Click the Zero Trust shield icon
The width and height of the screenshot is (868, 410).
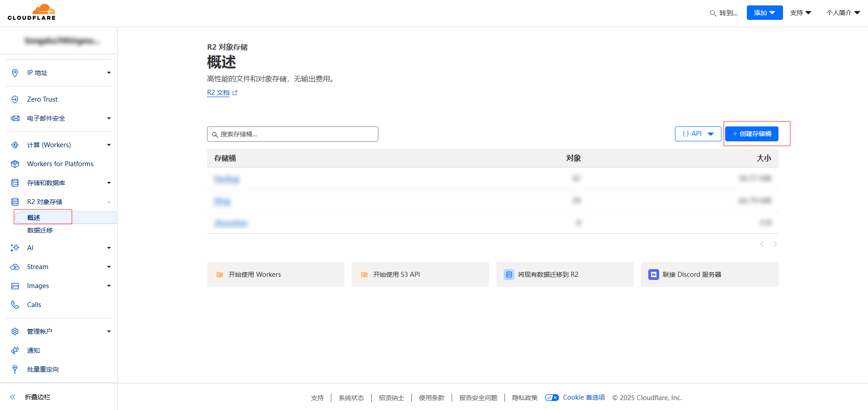point(15,99)
